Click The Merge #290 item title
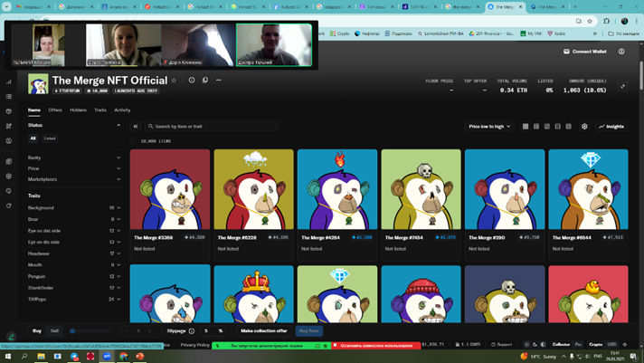This screenshot has width=644, height=363. (x=487, y=237)
